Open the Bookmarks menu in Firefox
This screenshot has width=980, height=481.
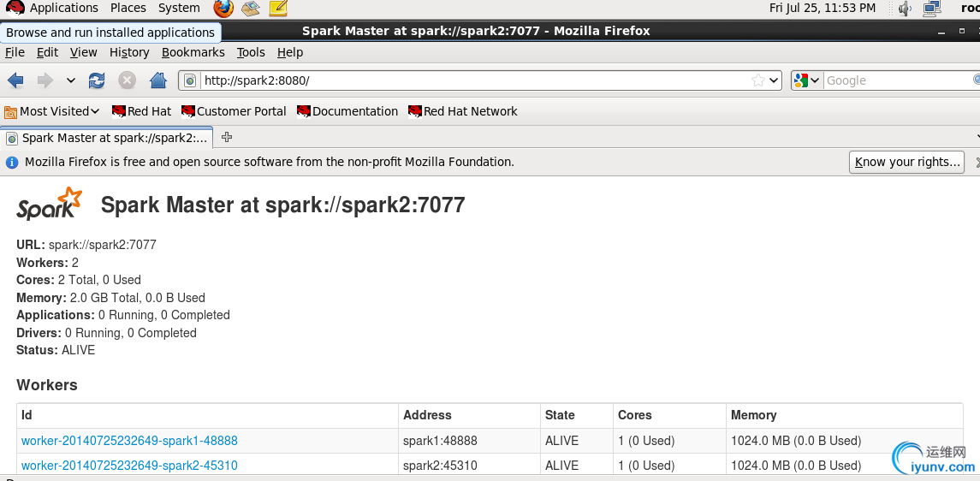click(193, 52)
